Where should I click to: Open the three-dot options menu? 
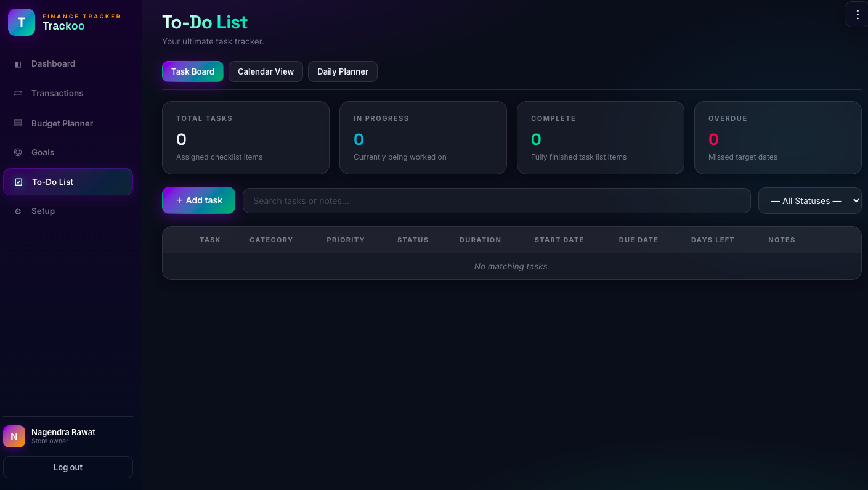point(857,15)
